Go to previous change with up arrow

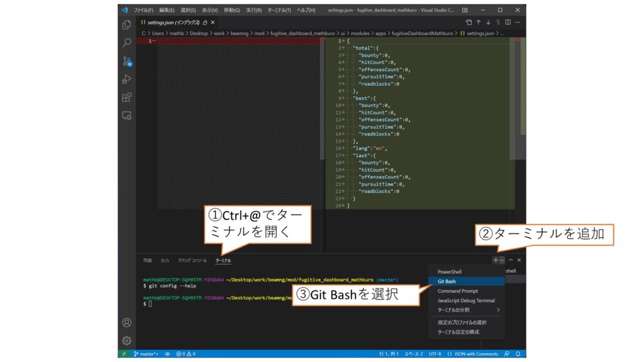[479, 22]
